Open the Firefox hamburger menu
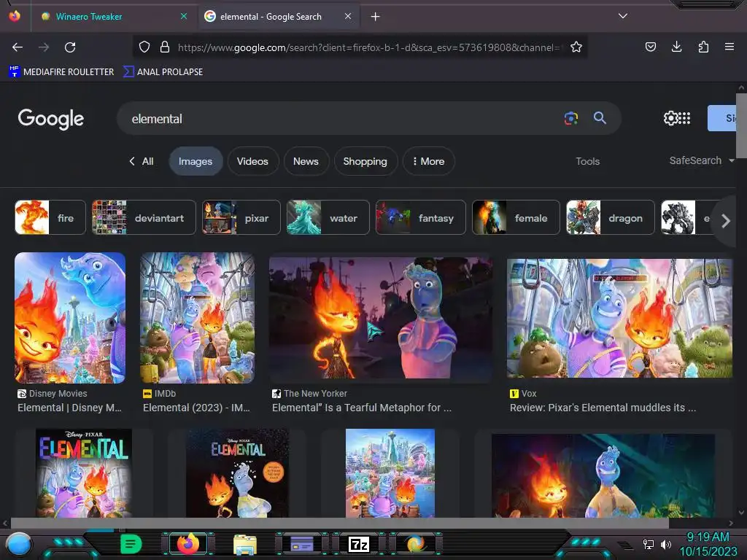This screenshot has height=560, width=747. coord(729,47)
